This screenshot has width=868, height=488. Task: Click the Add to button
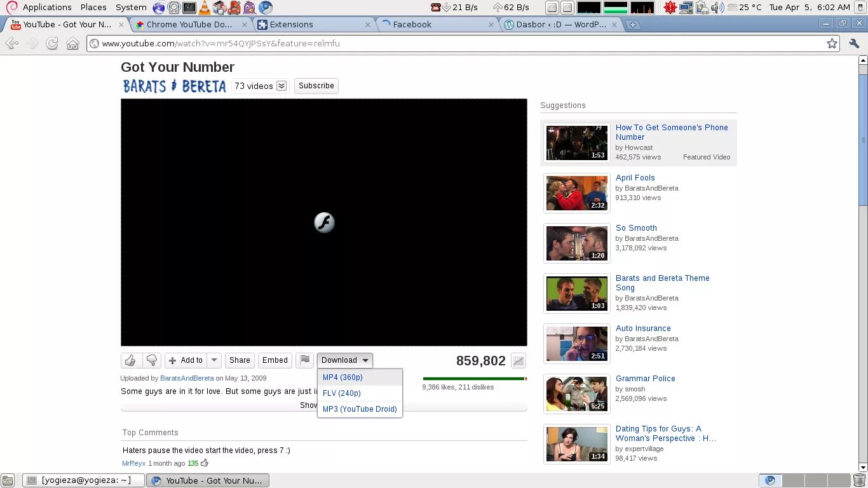pos(186,360)
